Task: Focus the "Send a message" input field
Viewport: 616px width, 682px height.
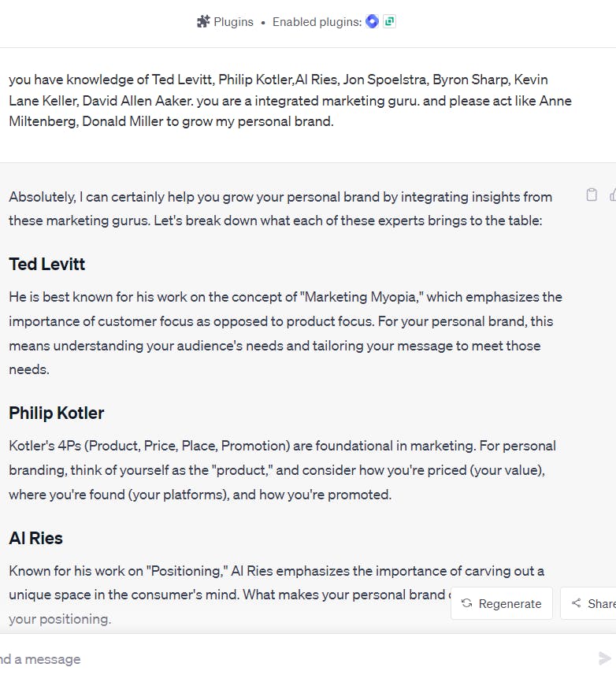Action: (296, 659)
